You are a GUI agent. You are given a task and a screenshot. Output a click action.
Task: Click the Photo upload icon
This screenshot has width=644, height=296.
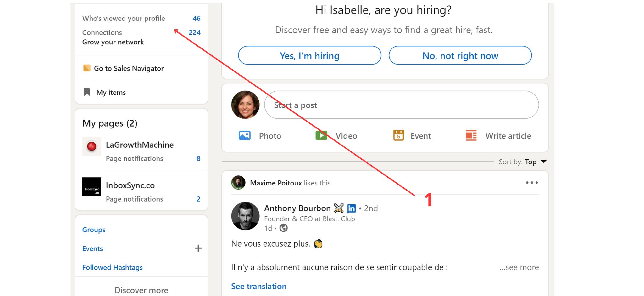[x=245, y=135]
